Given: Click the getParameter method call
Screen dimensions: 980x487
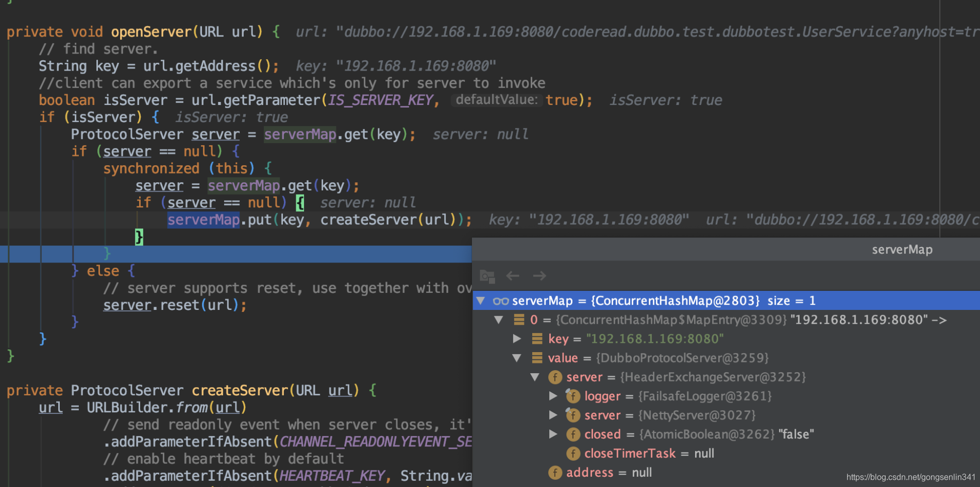Looking at the screenshot, I should 272,100.
